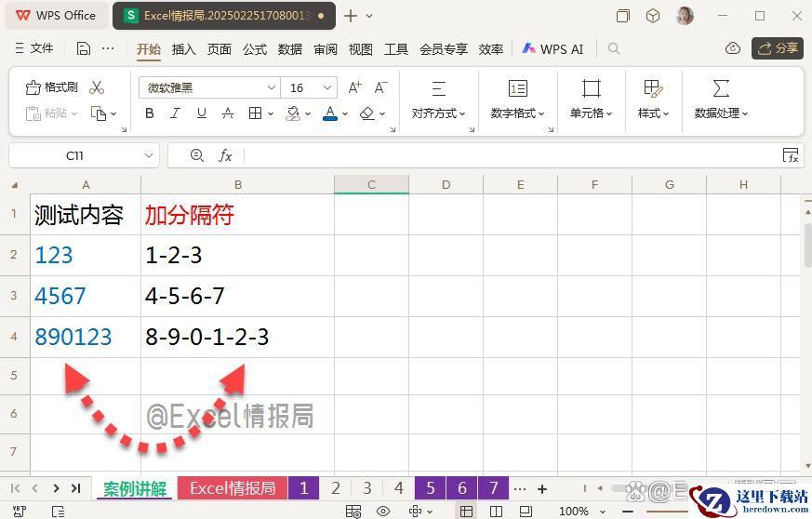812x519 pixels.
Task: Click the Fill color bucket icon
Action: (x=293, y=113)
